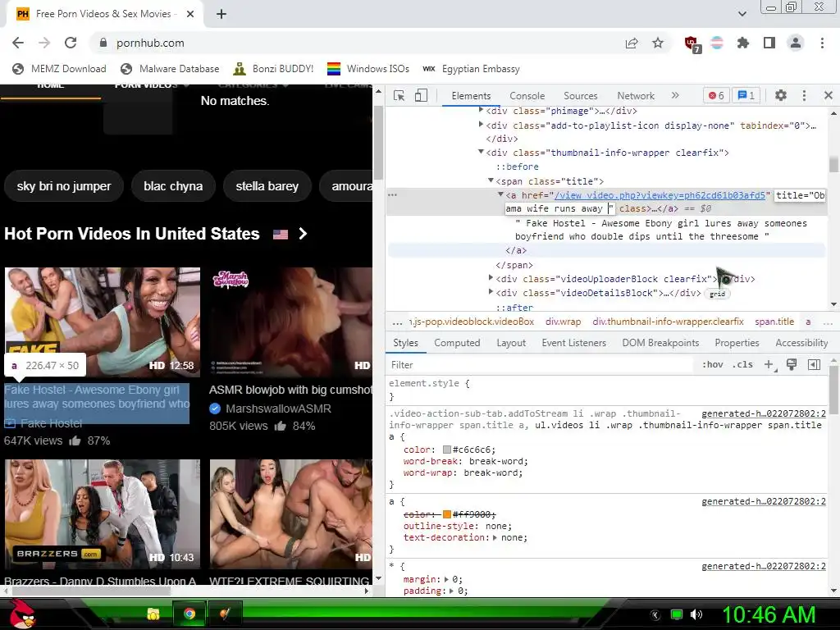Click the DevTools inspect element picker icon
Image resolution: width=840 pixels, height=630 pixels.
(399, 96)
